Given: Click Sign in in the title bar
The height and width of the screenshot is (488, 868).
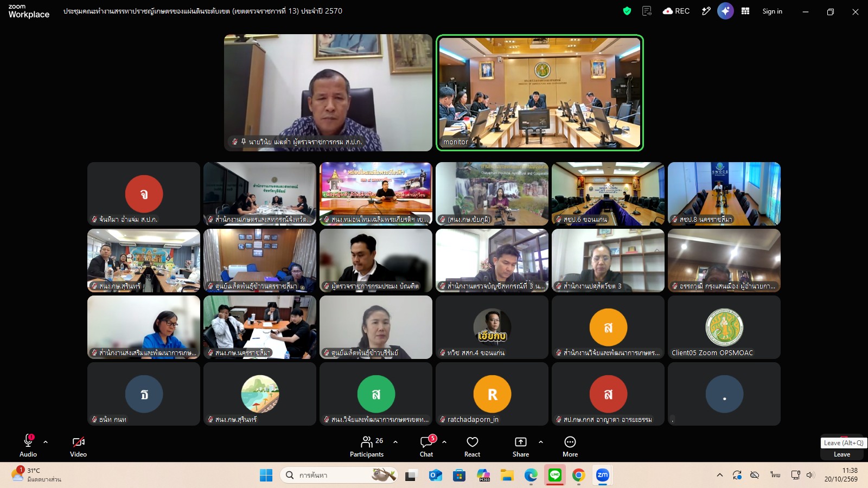Looking at the screenshot, I should coord(772,11).
